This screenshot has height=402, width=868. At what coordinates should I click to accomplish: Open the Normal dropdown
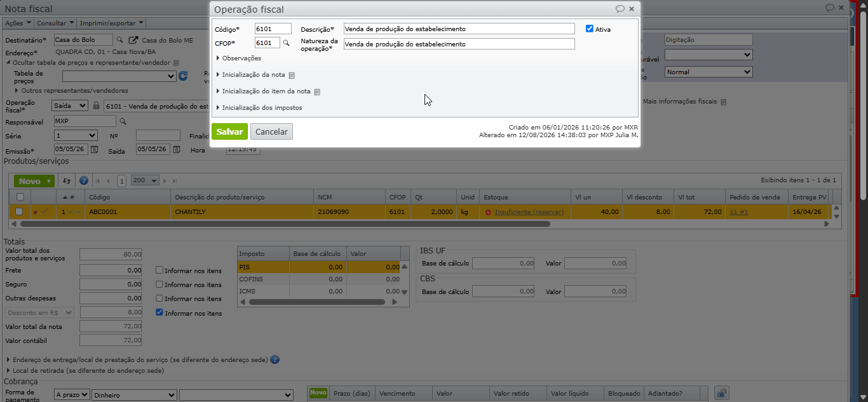709,72
